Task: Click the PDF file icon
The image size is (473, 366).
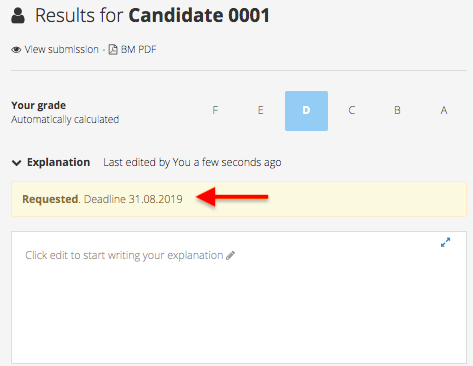Action: point(113,49)
